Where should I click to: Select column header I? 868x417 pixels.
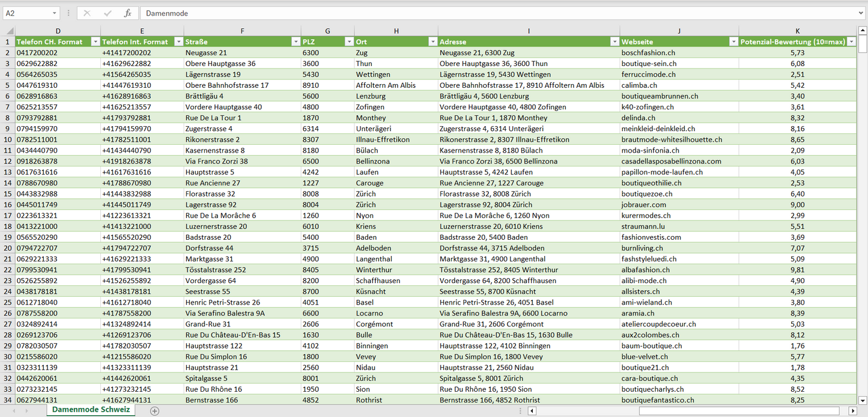point(529,31)
